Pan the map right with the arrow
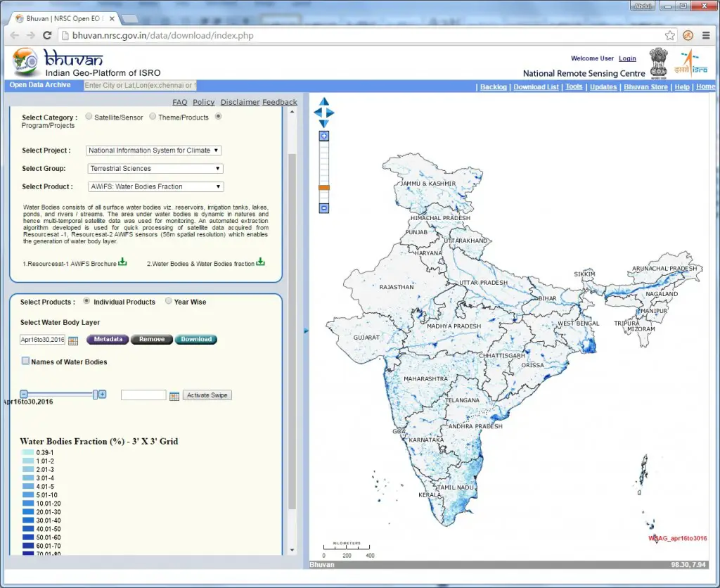720x588 pixels. [330, 113]
